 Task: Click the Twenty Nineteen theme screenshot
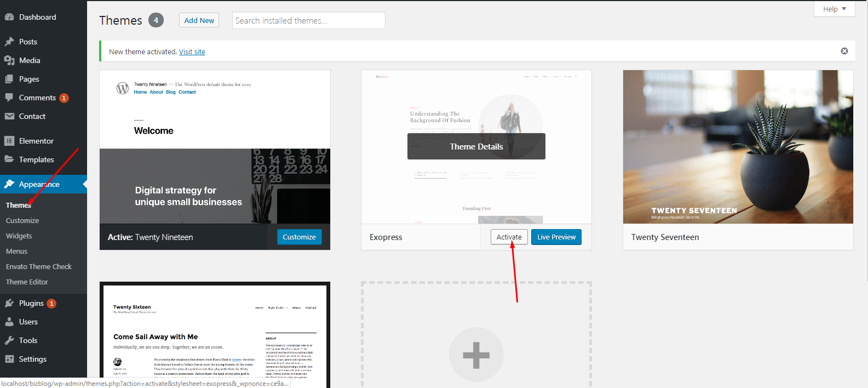(215, 147)
